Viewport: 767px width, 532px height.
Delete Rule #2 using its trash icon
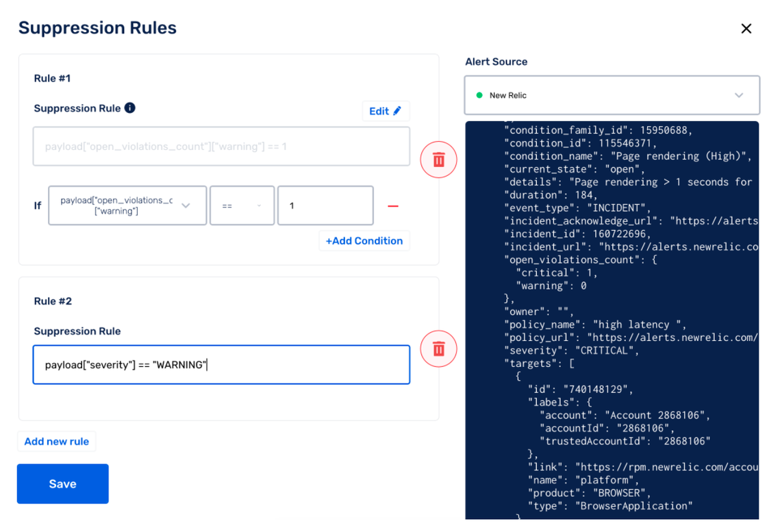coord(439,349)
